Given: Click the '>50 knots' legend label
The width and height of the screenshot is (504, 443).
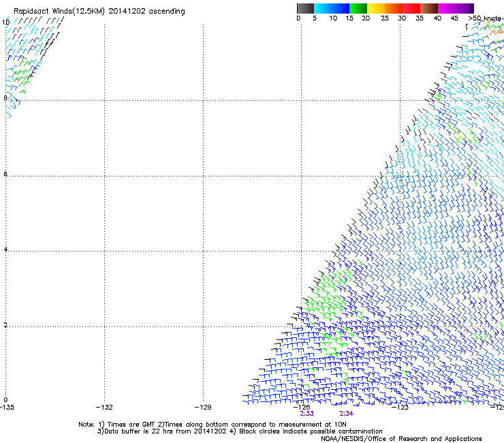Looking at the screenshot, I should click(485, 18).
